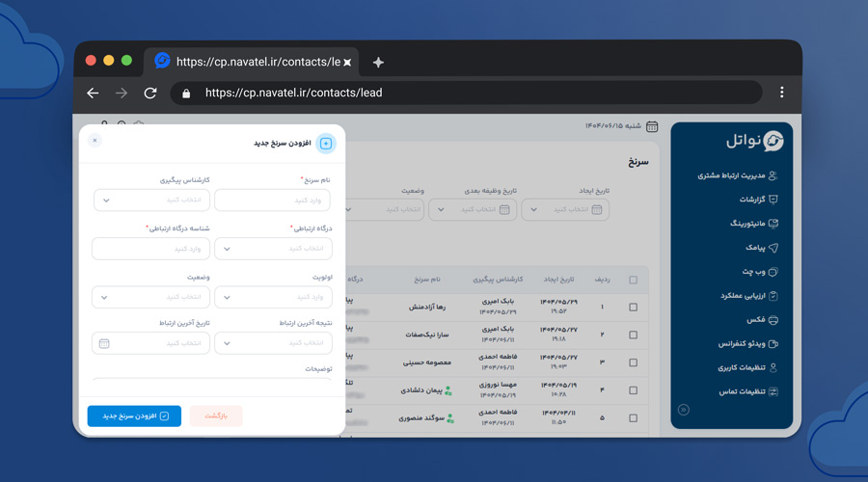Viewport: 868px width, 482px height.
Task: Click the green user icon beside پیمان دلشادی
Action: tap(448, 390)
